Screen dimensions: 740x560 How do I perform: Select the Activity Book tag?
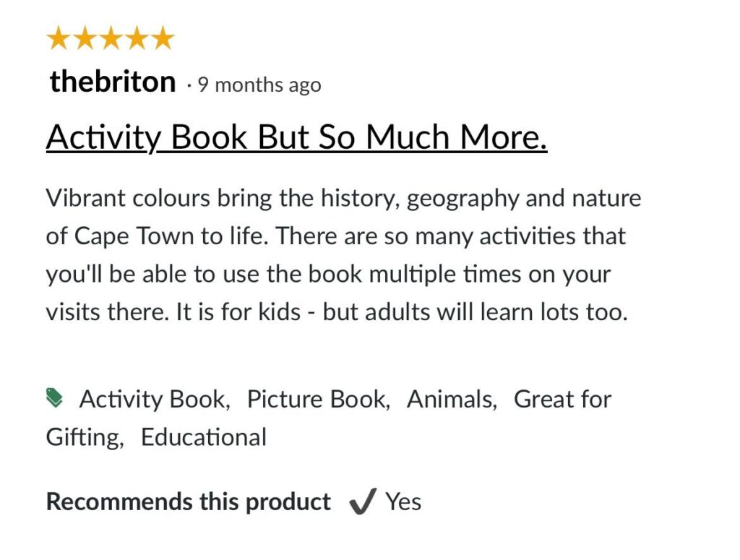point(154,399)
